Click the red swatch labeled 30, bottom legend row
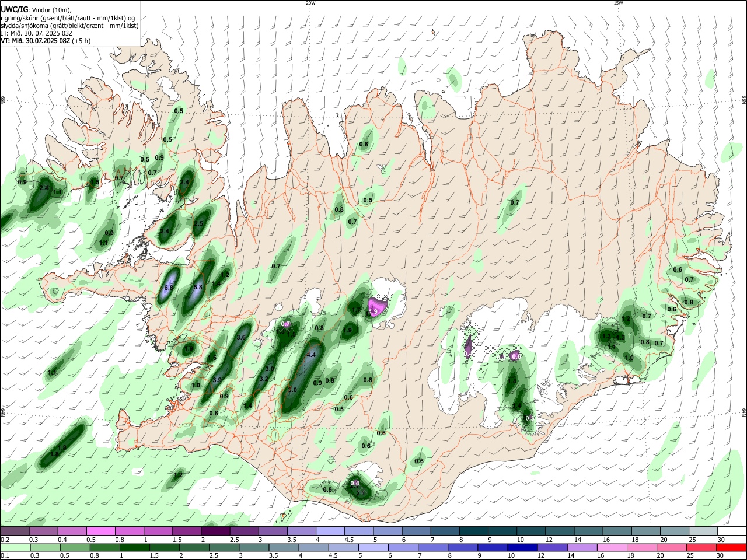Screen dimensions: 747x560 point(732,547)
